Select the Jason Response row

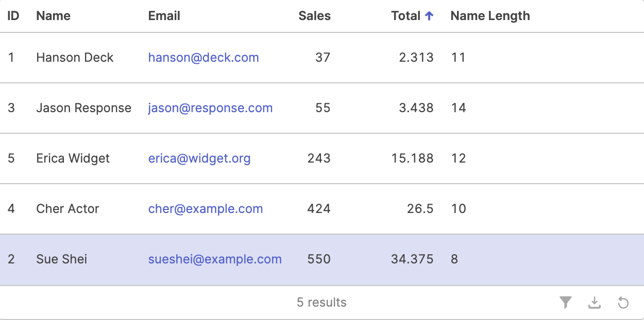click(x=322, y=108)
